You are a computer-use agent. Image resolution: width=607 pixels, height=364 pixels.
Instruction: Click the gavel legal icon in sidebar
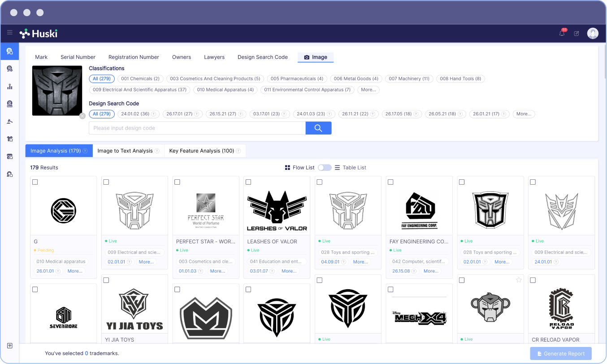click(x=10, y=121)
